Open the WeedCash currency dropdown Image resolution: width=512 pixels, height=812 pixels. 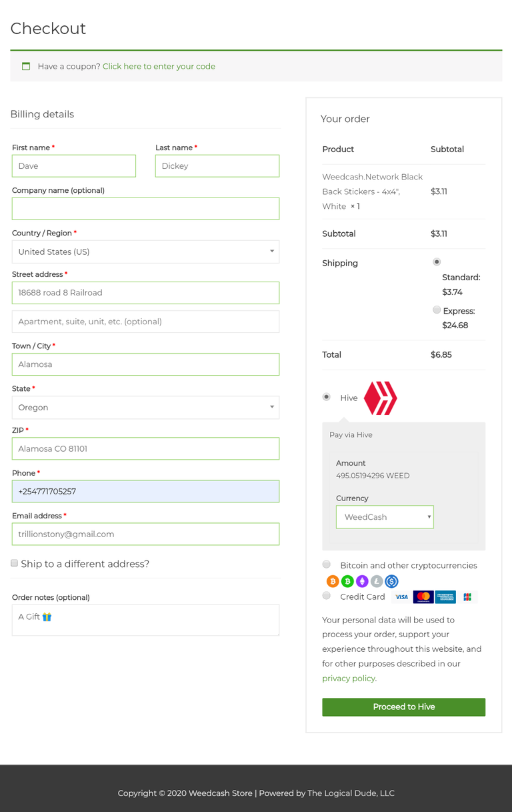385,517
